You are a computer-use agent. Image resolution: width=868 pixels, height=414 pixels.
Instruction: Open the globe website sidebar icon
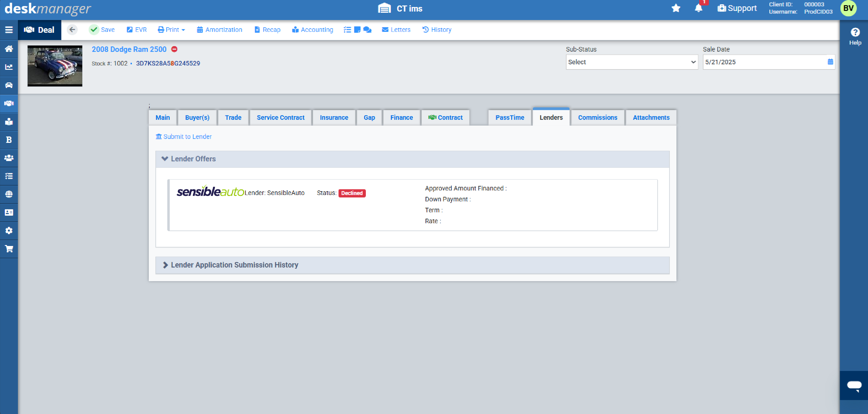[x=9, y=194]
